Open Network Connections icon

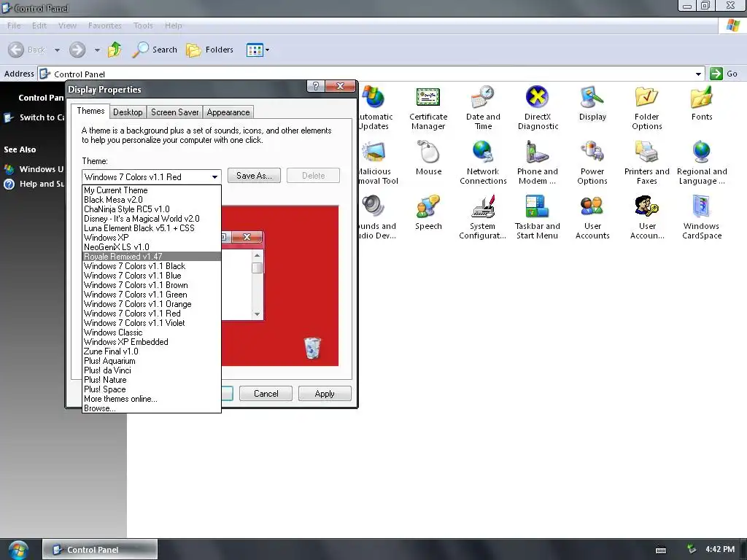483,163
